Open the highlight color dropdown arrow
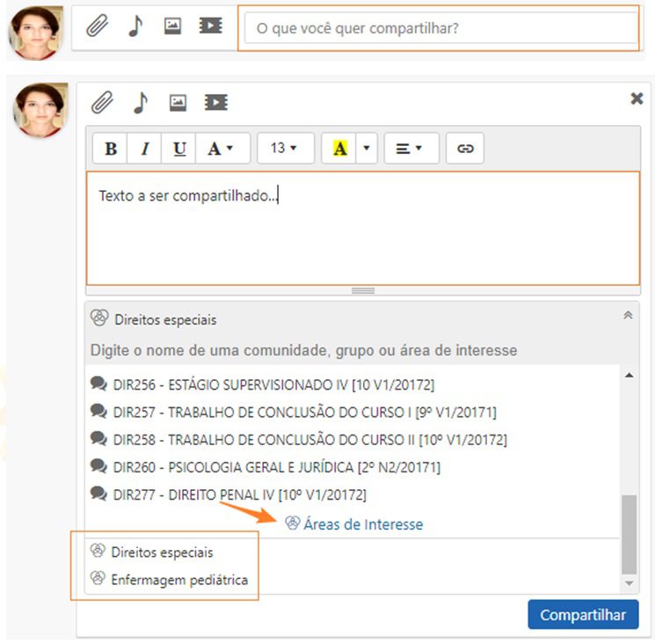 point(367,149)
